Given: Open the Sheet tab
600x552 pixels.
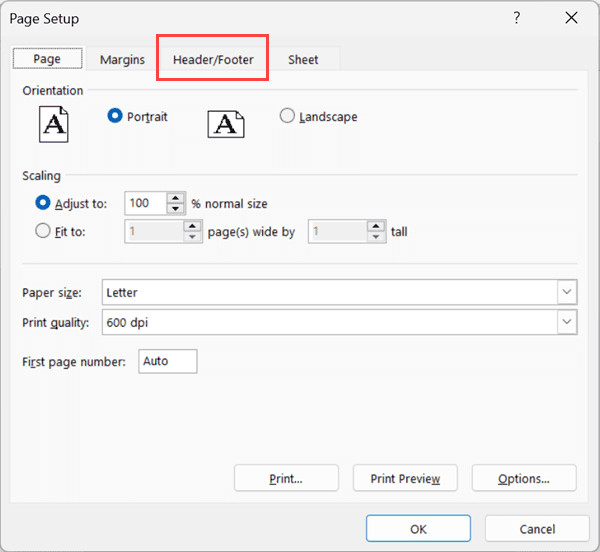Looking at the screenshot, I should pyautogui.click(x=303, y=60).
